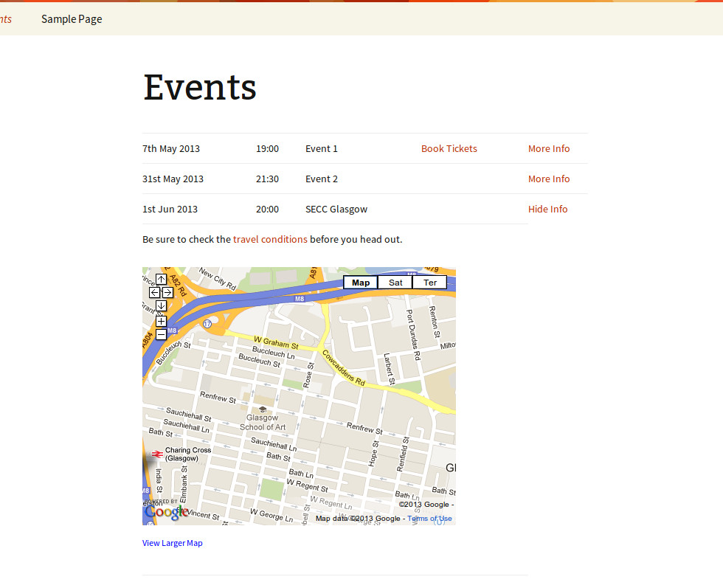Click View Larger Map link
Screen dimensions: 723x588
(x=172, y=543)
